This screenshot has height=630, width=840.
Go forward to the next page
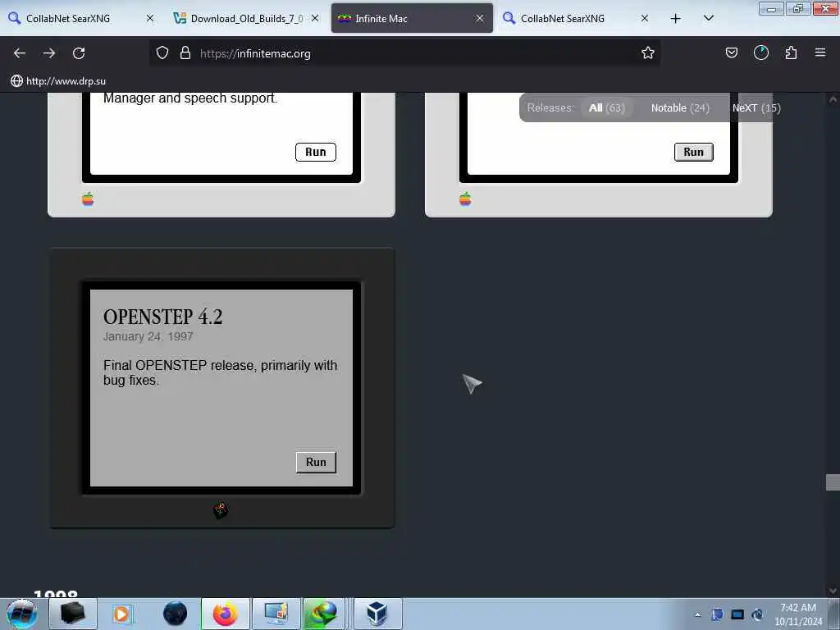tap(49, 53)
